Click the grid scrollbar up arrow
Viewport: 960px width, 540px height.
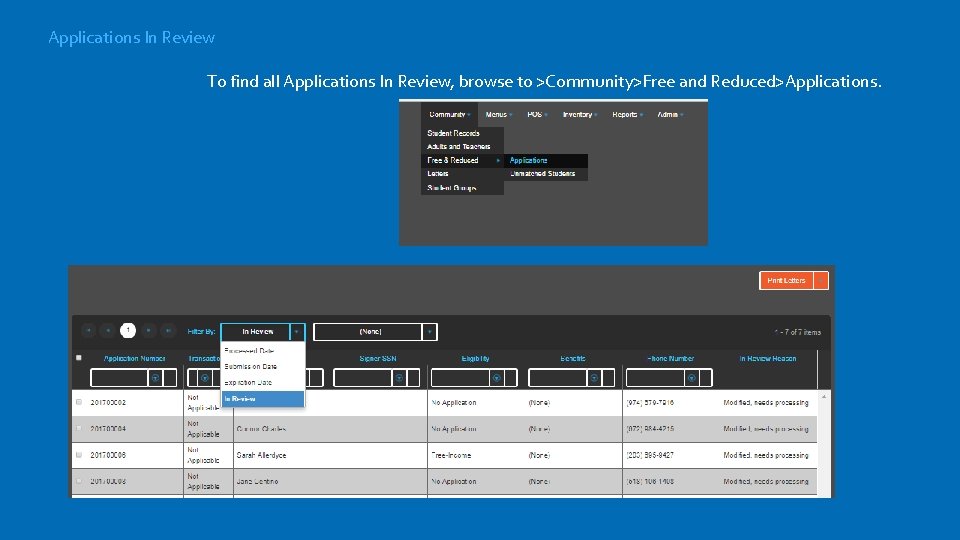point(824,397)
